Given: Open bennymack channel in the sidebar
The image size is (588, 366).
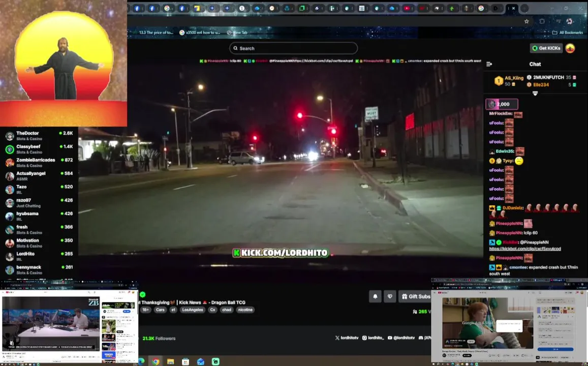Looking at the screenshot, I should (39, 269).
